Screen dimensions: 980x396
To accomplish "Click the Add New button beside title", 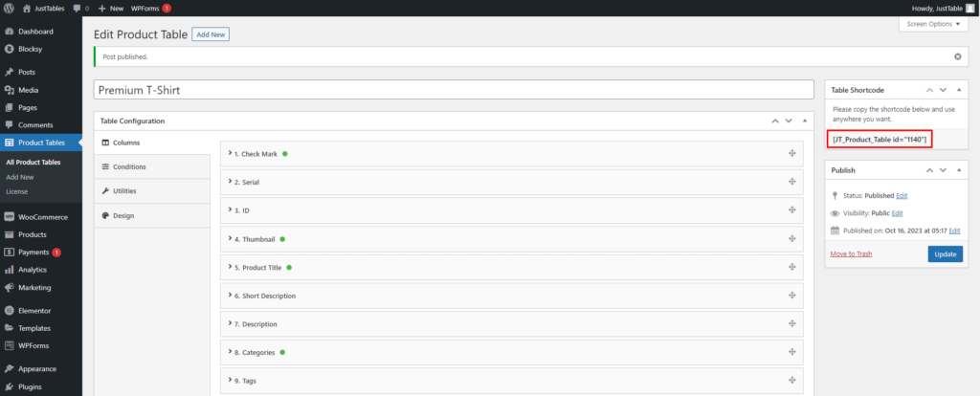I will tap(211, 34).
